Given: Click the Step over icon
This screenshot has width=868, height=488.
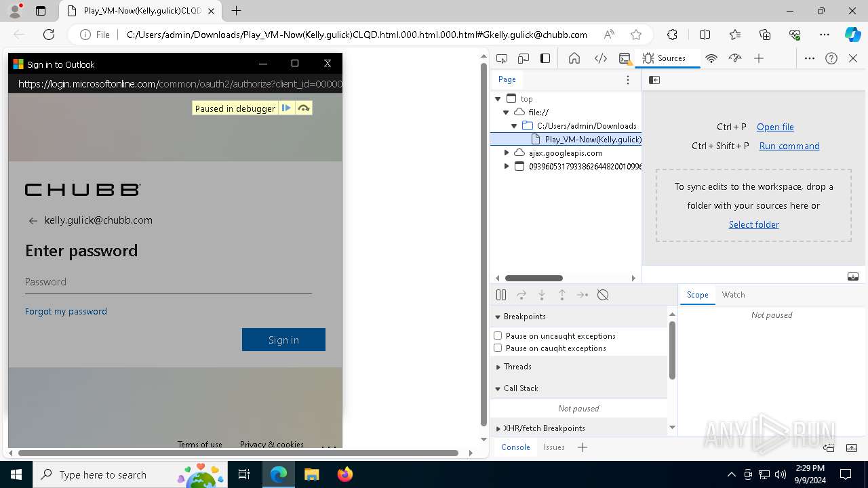Looking at the screenshot, I should tap(521, 295).
